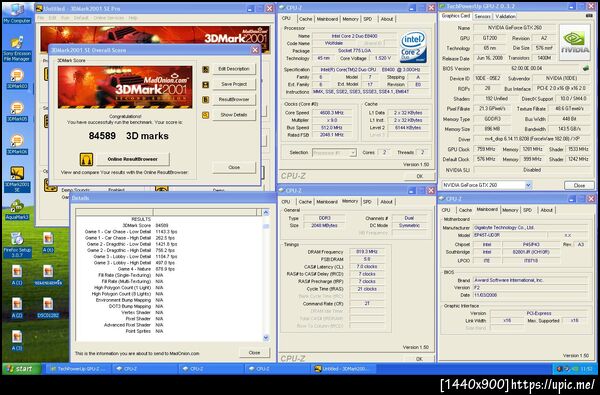Switch to Untitled - 3DMark2001 taskbar item
Viewport: 600px width, 395px height.
[343, 369]
